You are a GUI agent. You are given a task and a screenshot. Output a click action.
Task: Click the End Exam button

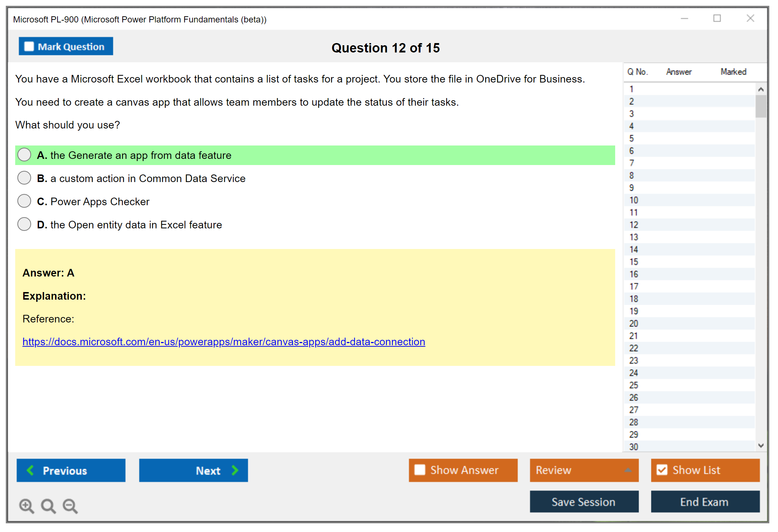click(705, 502)
